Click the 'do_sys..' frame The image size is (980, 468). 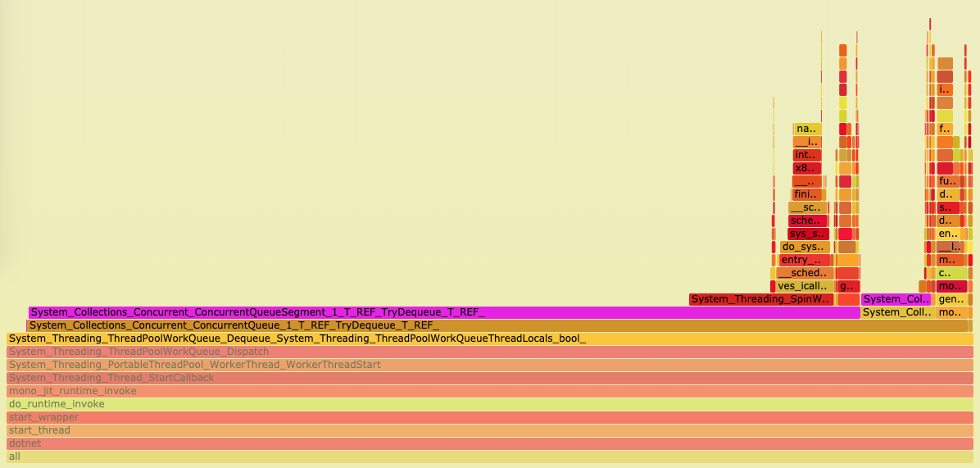805,247
